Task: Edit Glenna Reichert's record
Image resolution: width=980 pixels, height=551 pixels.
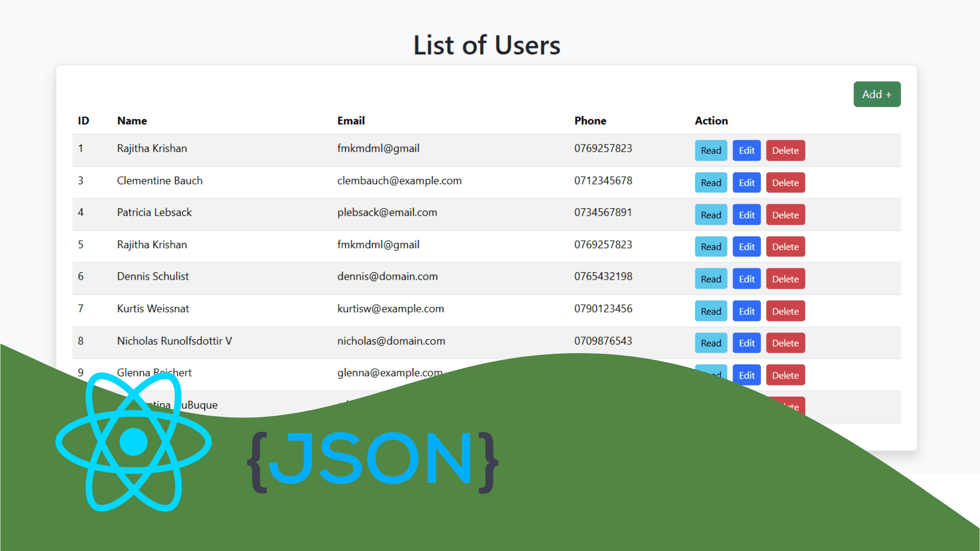Action: (x=747, y=375)
